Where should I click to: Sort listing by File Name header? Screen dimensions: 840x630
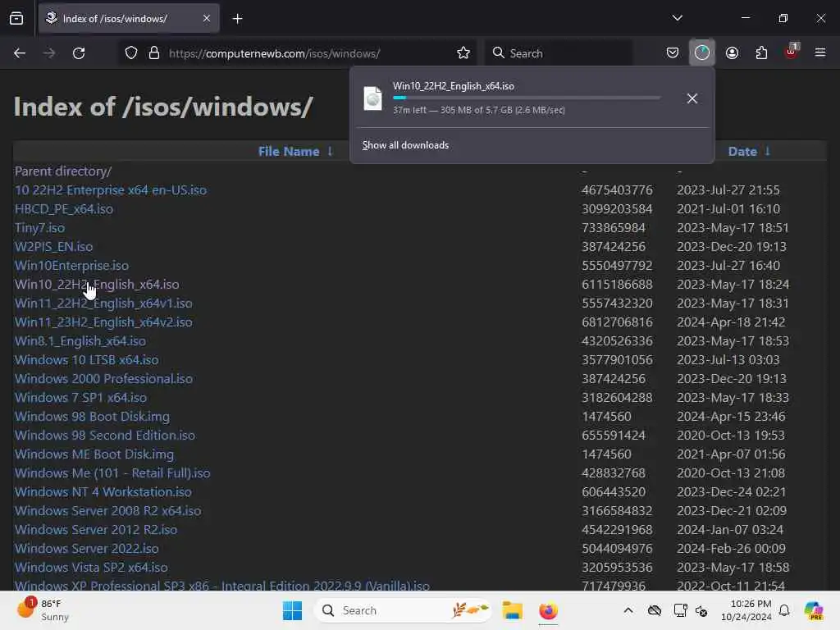pos(288,152)
